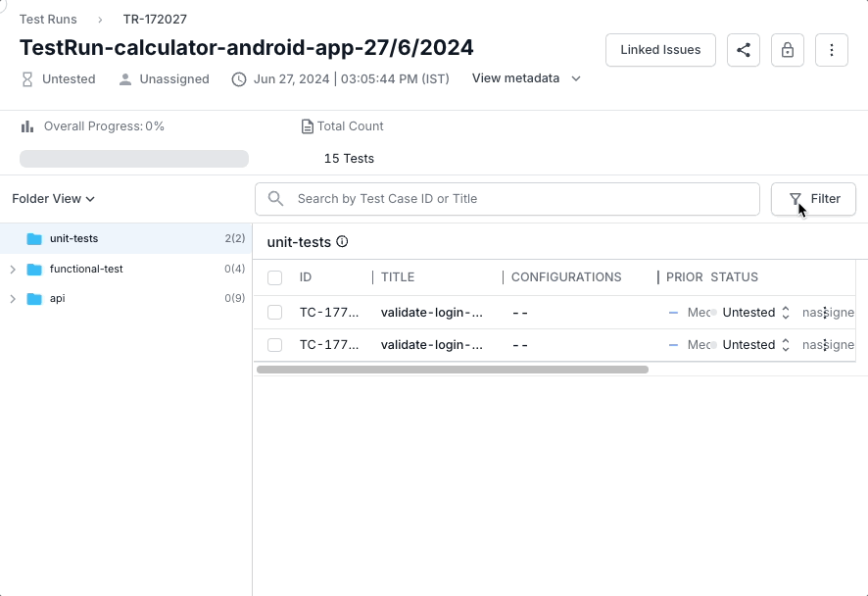This screenshot has height=596, width=868.
Task: Expand the functional-test folder
Action: click(x=13, y=269)
